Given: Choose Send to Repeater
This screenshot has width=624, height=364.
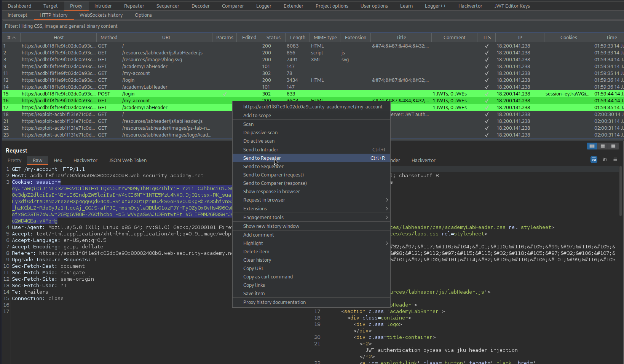Looking at the screenshot, I should [311, 158].
